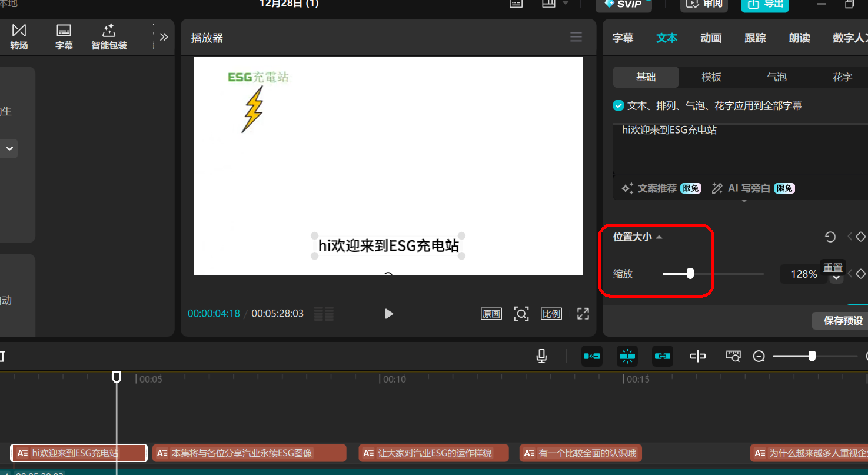Switch to the 朗读 read-aloud tab
Screen dimensions: 868x475
point(799,38)
